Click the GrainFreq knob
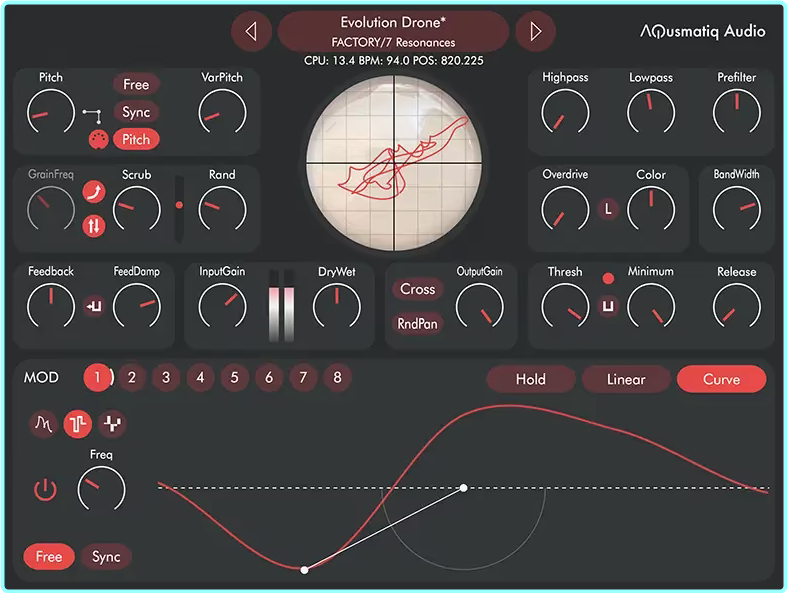The height and width of the screenshot is (593, 787). (x=51, y=209)
